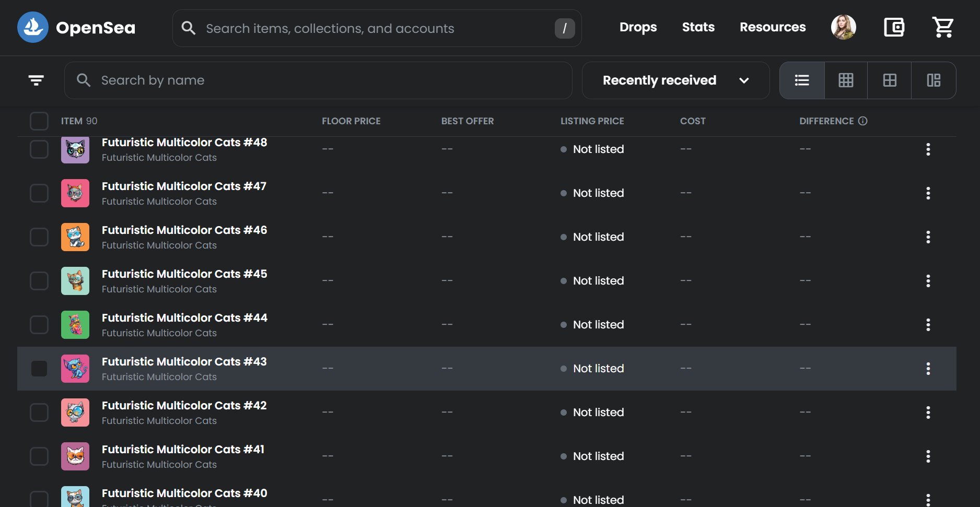Image resolution: width=980 pixels, height=507 pixels.
Task: Open the Futuristic Multicolor Cats #43 item
Action: [184, 362]
